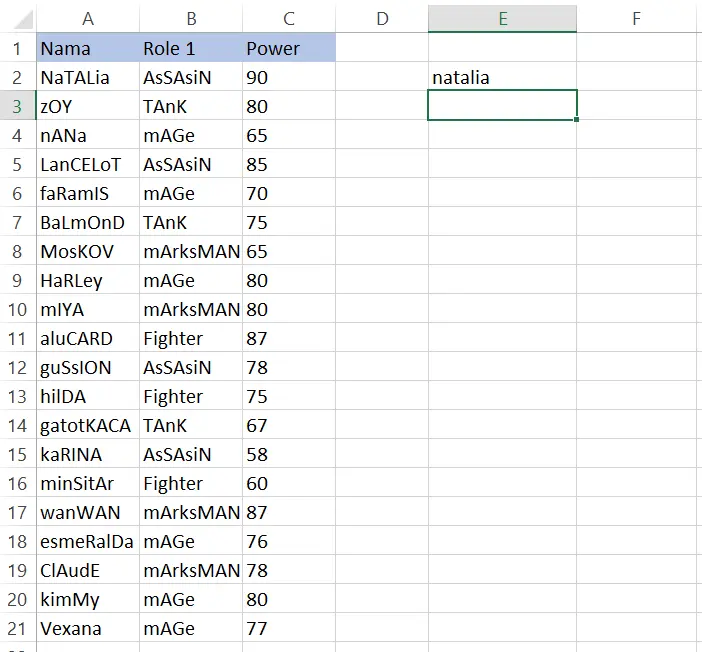Select cell containing 'hilDA'

pos(88,396)
